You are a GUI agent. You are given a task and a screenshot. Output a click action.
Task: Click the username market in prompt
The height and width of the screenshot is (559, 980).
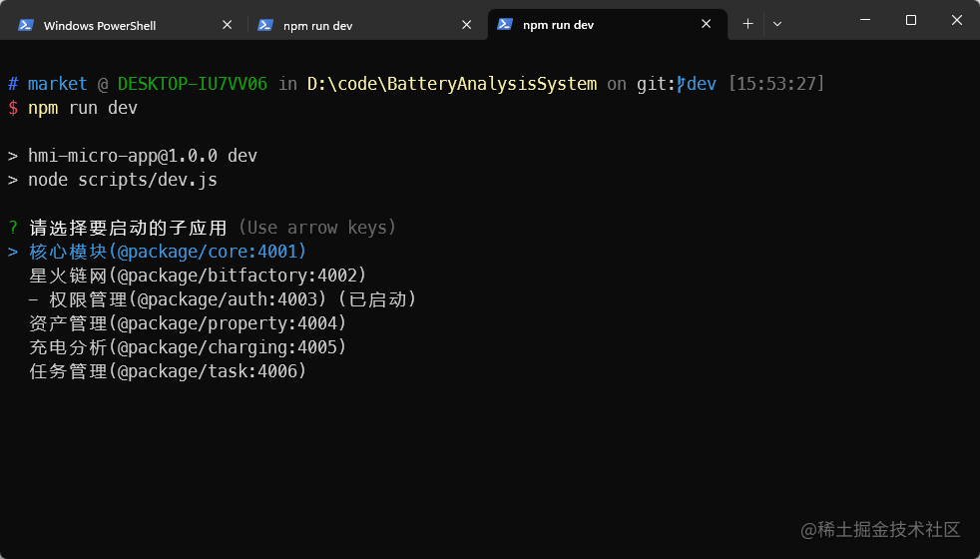(58, 84)
